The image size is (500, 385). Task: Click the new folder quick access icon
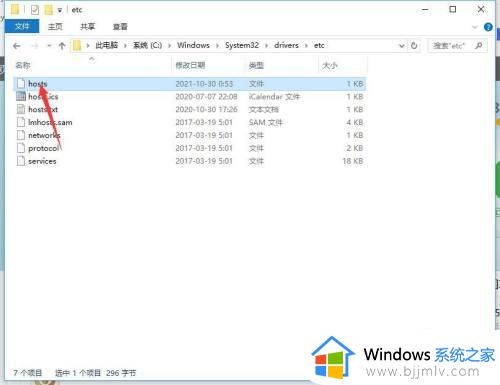[x=49, y=10]
